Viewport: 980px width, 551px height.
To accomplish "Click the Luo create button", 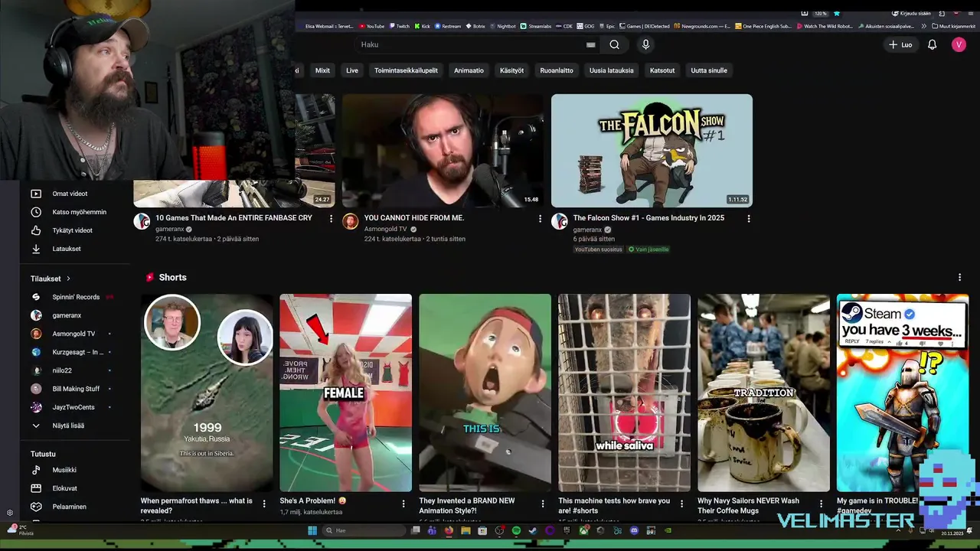I will coord(900,44).
